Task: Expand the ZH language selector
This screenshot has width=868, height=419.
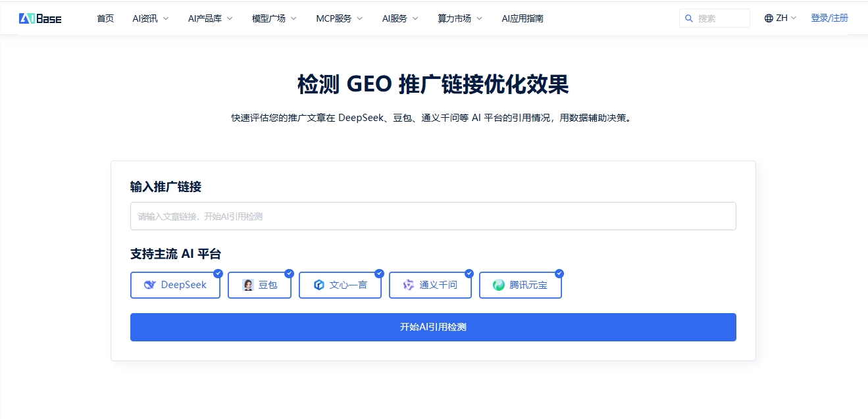Action: click(x=782, y=18)
